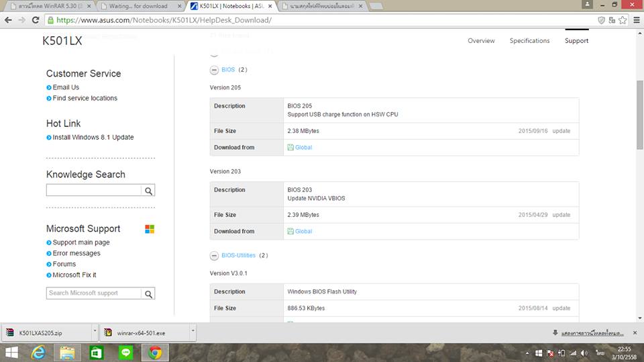Viewport: 644px width, 362px height.
Task: Click the Global download icon for BIOS 205
Action: pyautogui.click(x=290, y=147)
